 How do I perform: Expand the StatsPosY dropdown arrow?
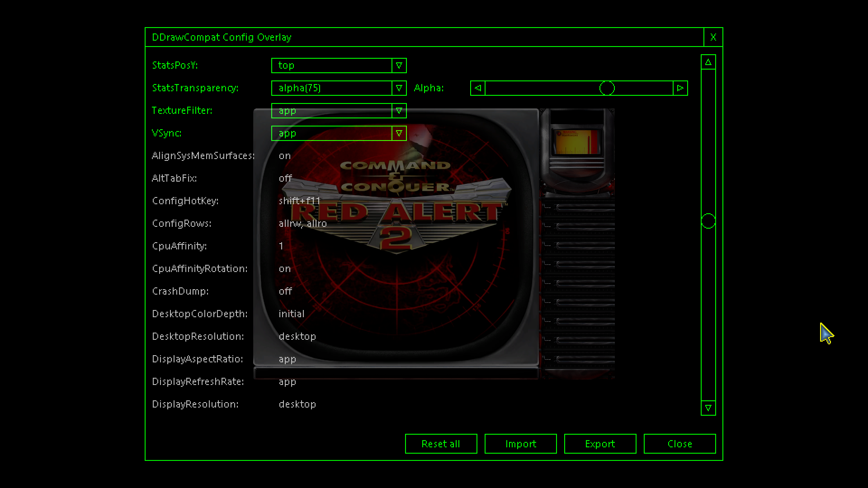pyautogui.click(x=399, y=66)
